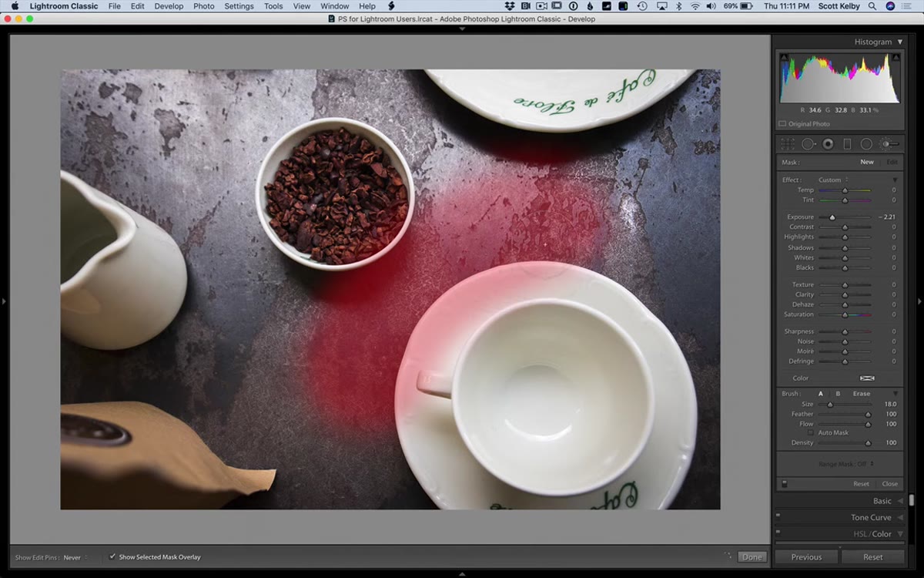Open the Effect Custom preset dropdown

(x=833, y=180)
